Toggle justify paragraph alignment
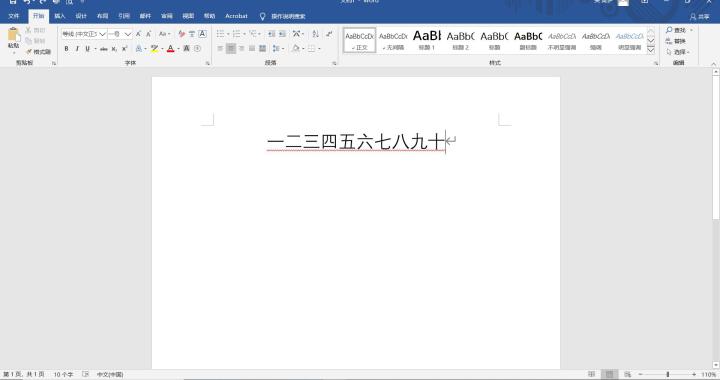720x380 pixels. [252, 48]
